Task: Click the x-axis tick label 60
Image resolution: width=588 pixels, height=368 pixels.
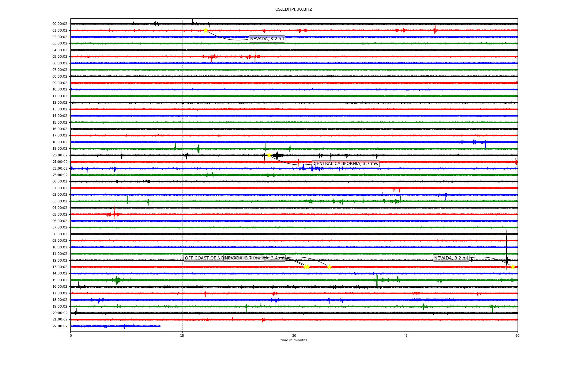Action: [517, 335]
